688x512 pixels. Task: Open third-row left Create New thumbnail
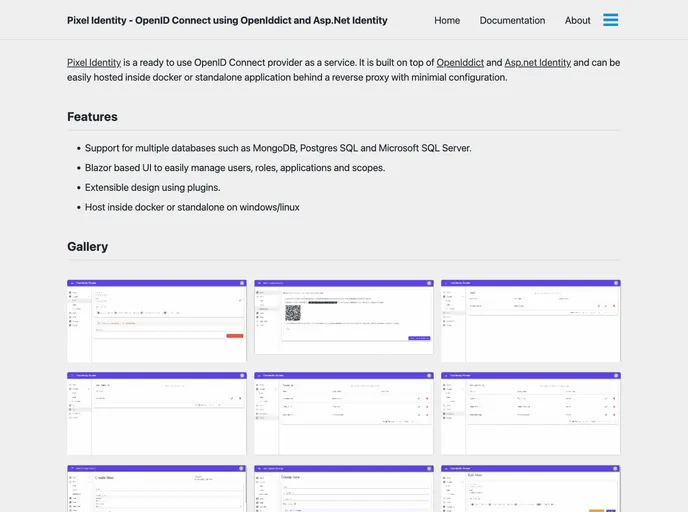click(x=157, y=488)
